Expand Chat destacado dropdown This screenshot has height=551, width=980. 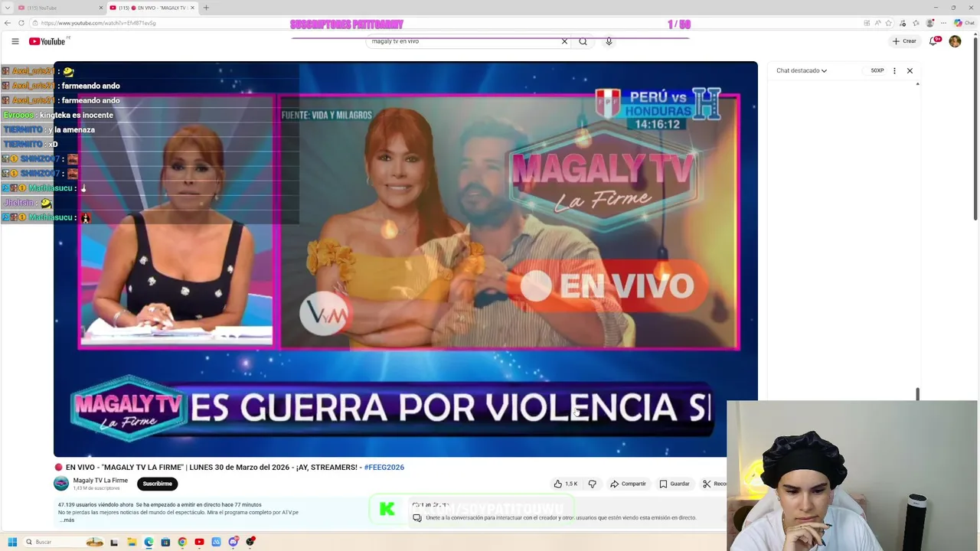click(x=802, y=70)
